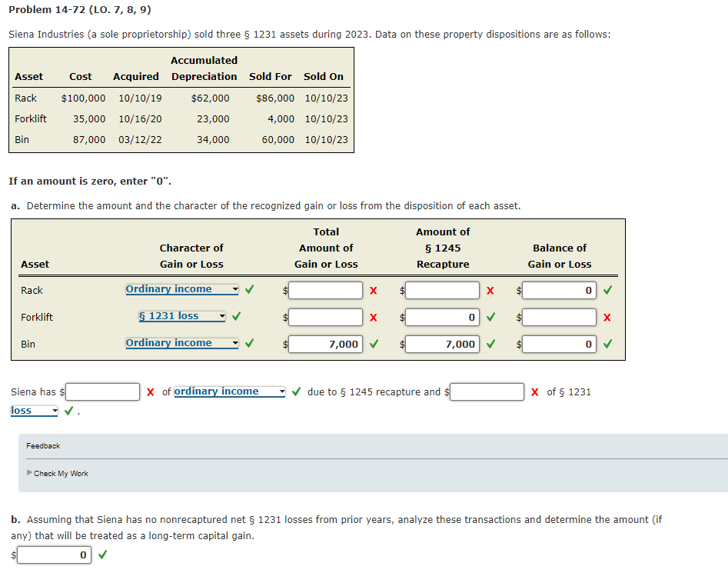Click inside Rack's total gain or loss field
This screenshot has width=728, height=573.
[x=326, y=290]
